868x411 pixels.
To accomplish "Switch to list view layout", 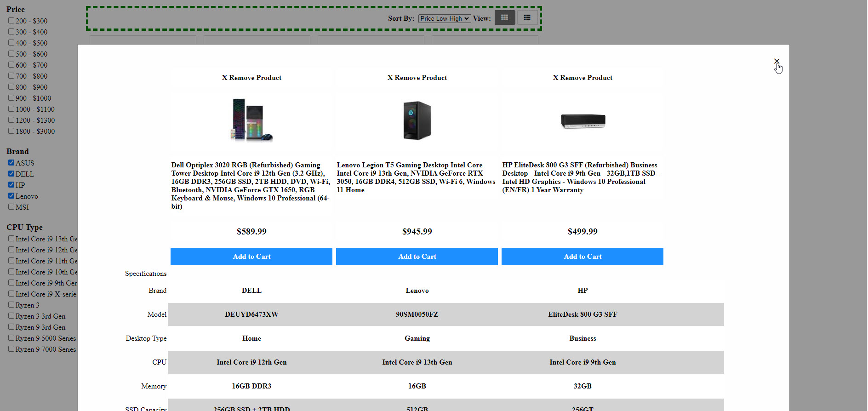I will [x=527, y=18].
